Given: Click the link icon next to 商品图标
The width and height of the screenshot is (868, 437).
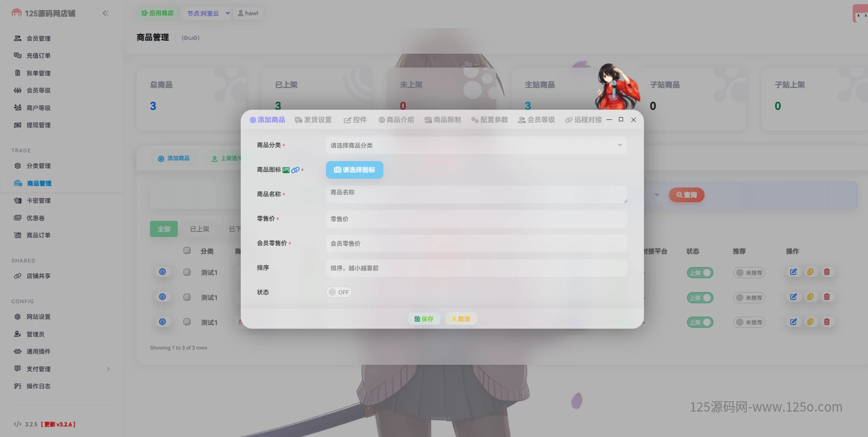Looking at the screenshot, I should pyautogui.click(x=295, y=170).
